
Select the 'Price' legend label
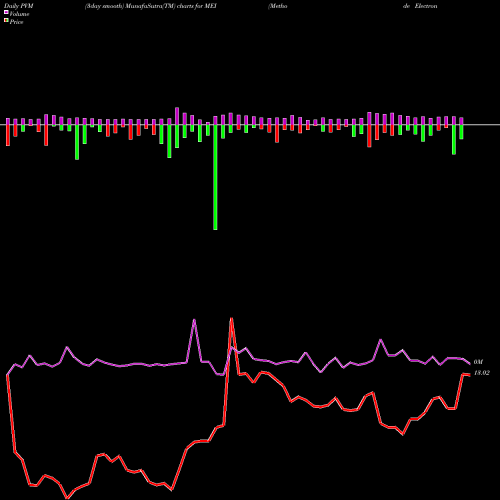[x=16, y=22]
